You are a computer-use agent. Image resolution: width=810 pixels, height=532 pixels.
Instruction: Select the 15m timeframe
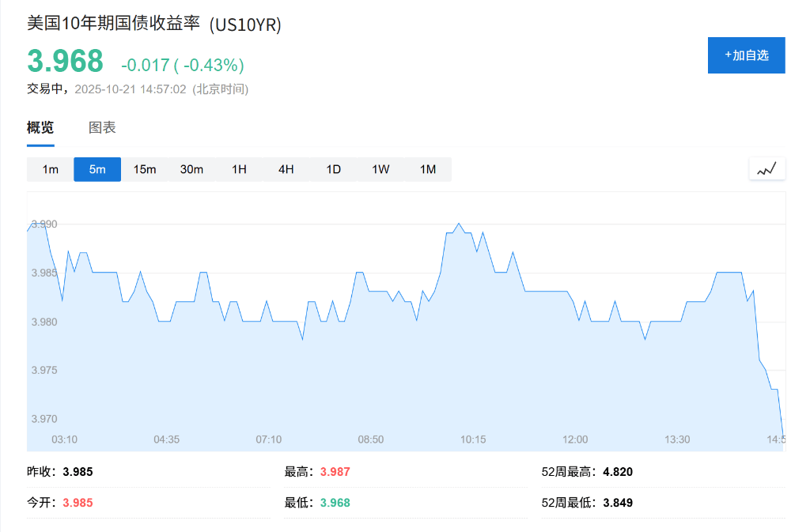[x=145, y=168]
